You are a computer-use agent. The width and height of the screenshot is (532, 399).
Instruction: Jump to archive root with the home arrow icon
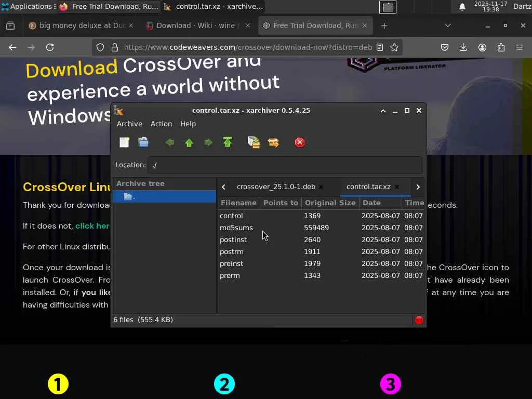pyautogui.click(x=228, y=142)
